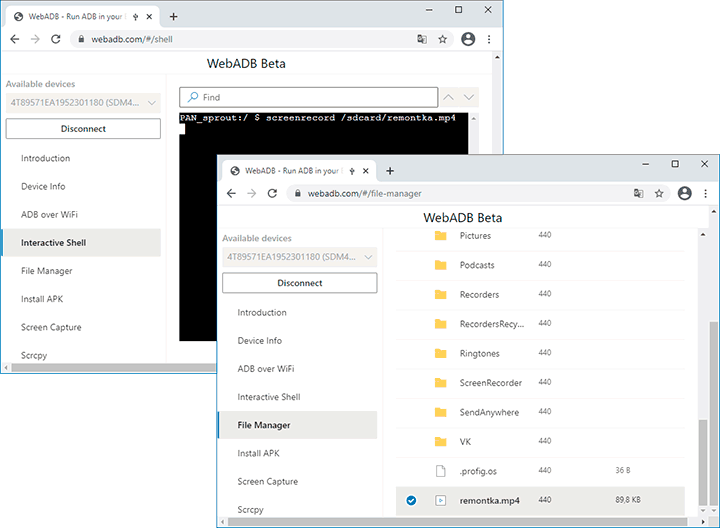Screen dimensions: 720x528
Task: Open translate icon in file-manager address bar
Action: tap(639, 193)
